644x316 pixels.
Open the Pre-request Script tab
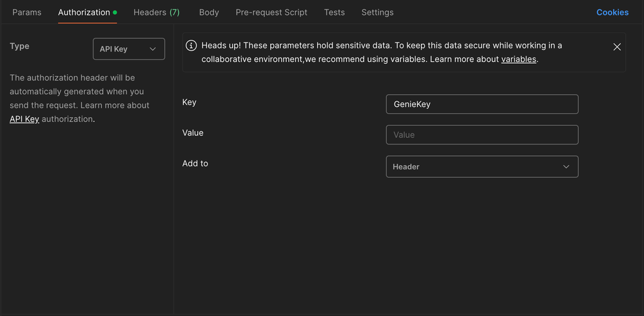click(x=271, y=12)
